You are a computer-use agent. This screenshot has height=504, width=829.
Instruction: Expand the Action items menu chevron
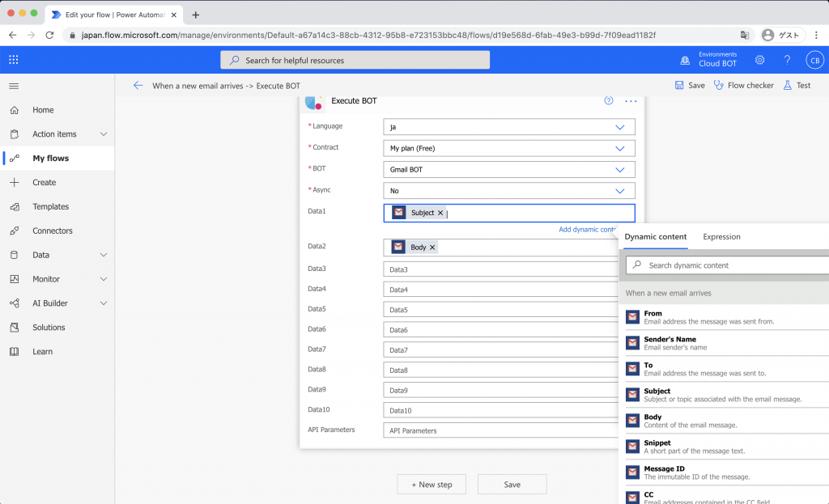click(104, 134)
